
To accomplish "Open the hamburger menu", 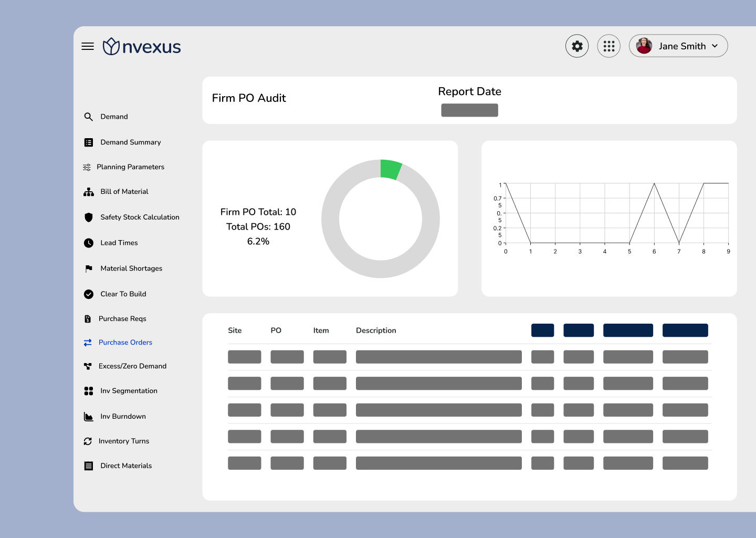I will click(88, 46).
